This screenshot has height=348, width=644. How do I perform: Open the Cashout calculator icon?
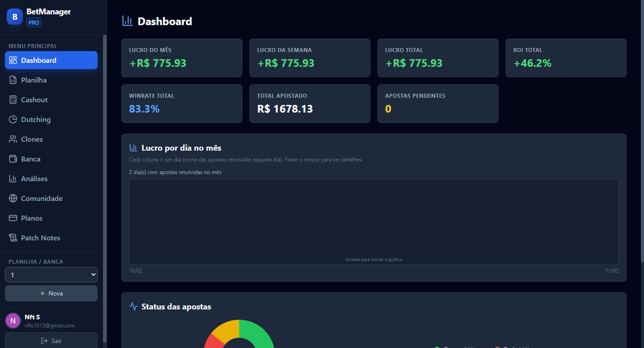coord(13,100)
